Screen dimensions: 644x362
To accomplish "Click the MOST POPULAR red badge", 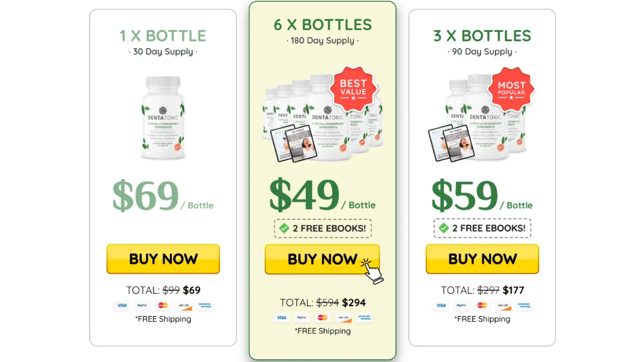I will tap(511, 89).
